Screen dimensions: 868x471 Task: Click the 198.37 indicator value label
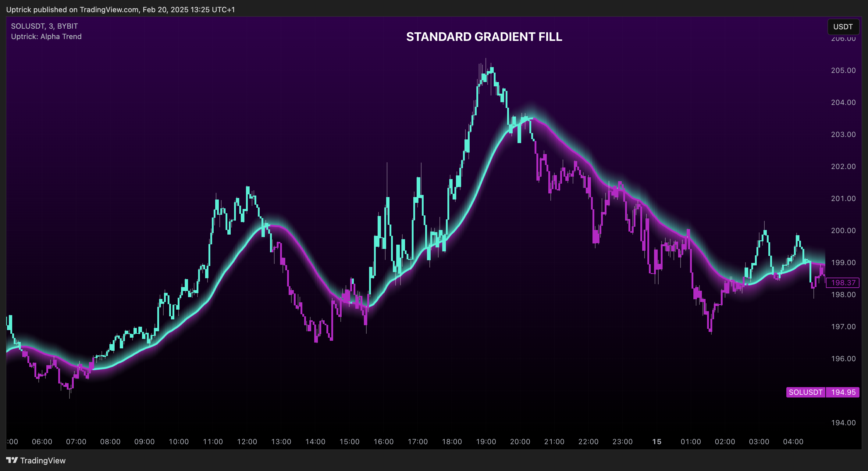(x=843, y=282)
